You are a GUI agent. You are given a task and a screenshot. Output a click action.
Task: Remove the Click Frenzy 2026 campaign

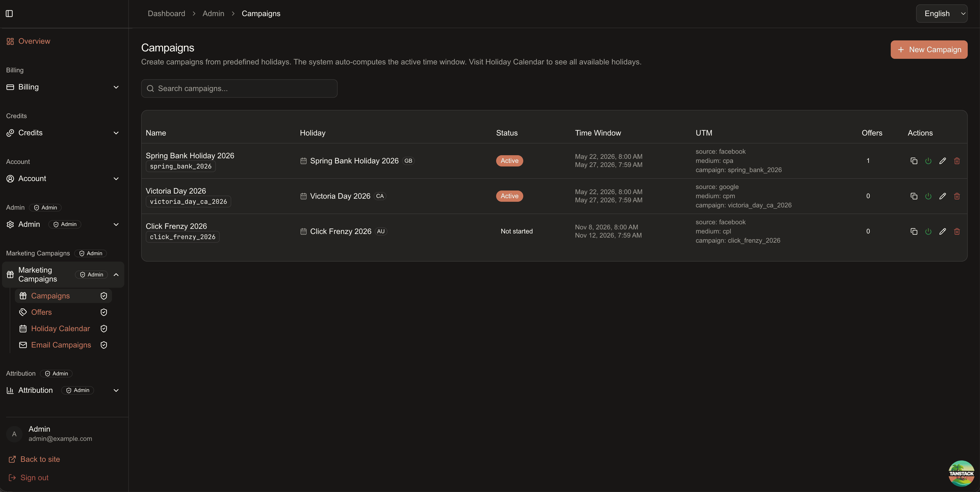point(957,231)
